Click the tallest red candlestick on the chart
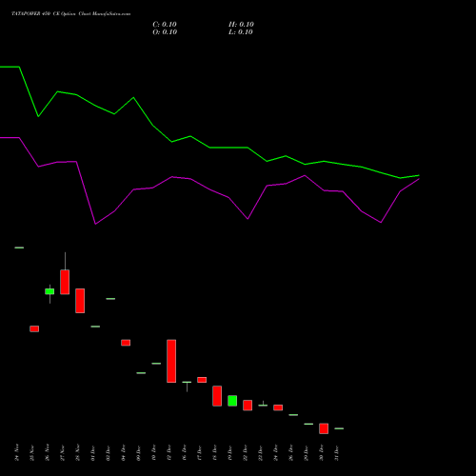This screenshot has width=476, height=476. [x=171, y=361]
